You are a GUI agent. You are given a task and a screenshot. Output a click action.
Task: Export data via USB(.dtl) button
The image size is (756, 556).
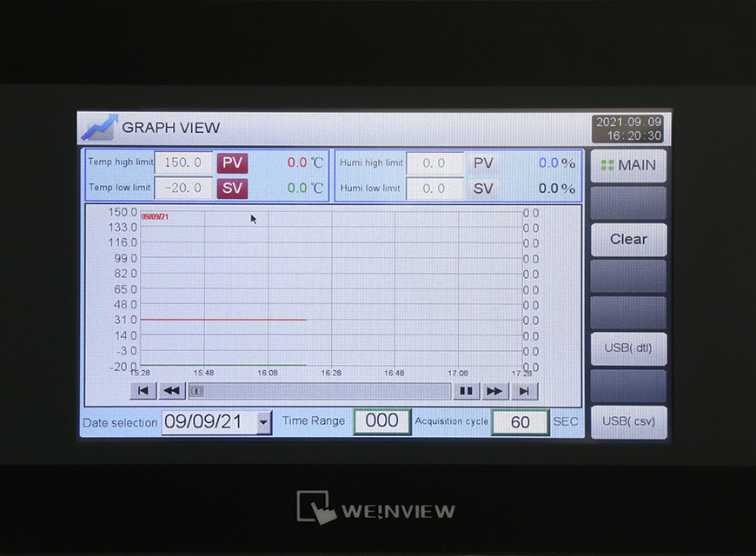pyautogui.click(x=628, y=349)
